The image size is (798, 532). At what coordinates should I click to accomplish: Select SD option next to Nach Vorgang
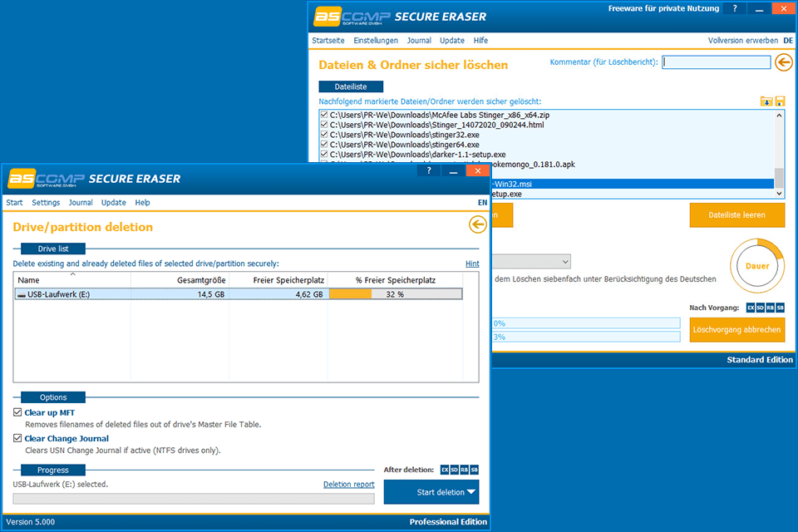[x=761, y=308]
